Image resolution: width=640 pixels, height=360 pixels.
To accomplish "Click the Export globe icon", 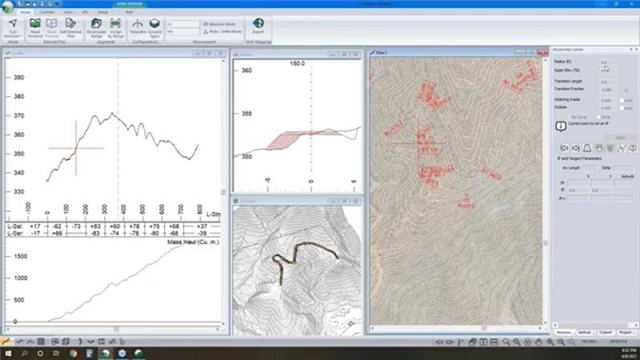I will 258,23.
